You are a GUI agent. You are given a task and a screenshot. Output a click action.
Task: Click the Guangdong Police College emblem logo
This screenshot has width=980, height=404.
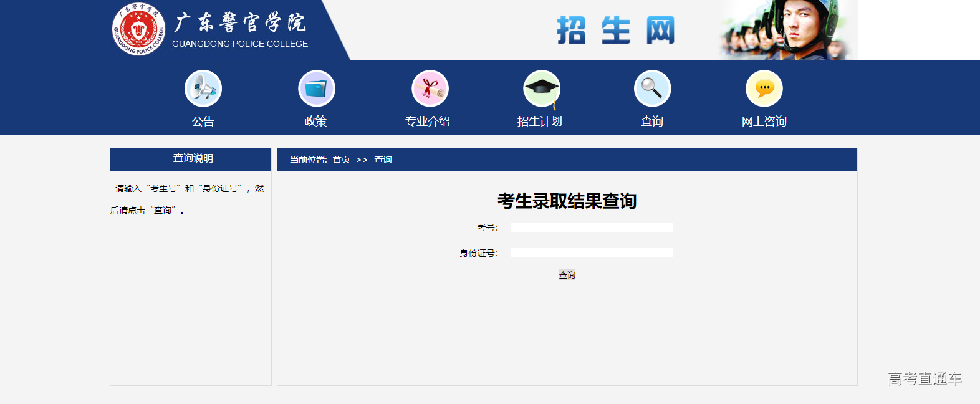(138, 29)
